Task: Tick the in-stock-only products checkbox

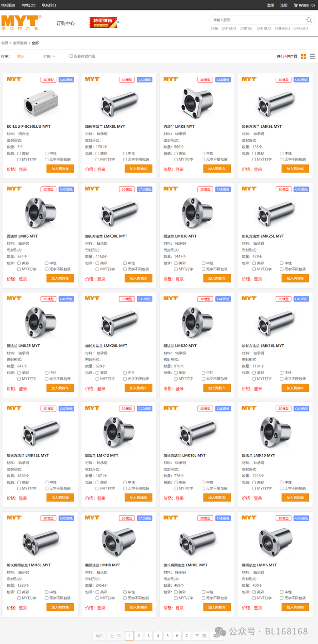Action: click(71, 56)
